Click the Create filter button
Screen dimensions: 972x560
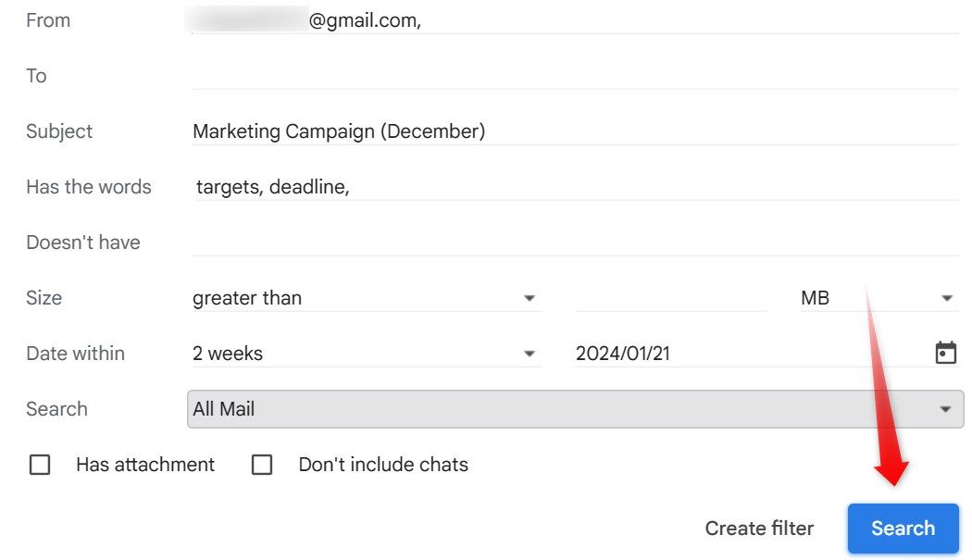pos(759,528)
